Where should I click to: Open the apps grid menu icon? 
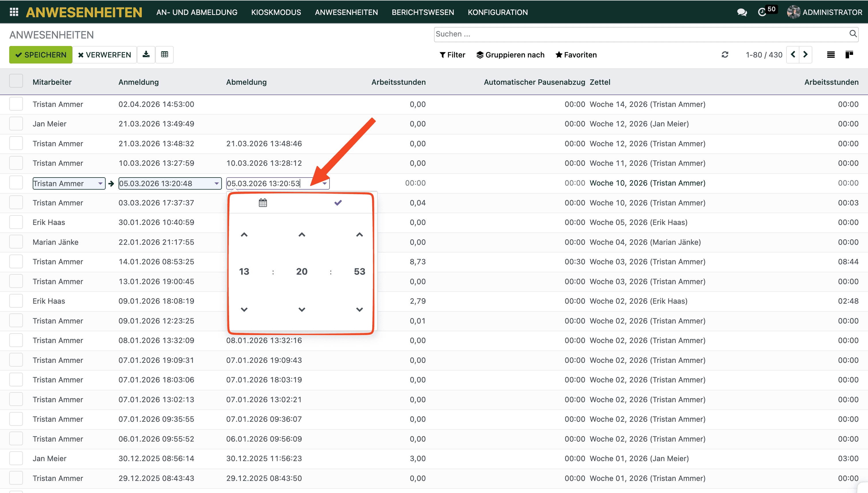coord(14,12)
